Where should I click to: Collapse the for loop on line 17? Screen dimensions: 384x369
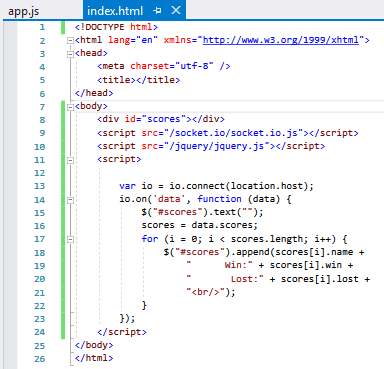click(70, 239)
